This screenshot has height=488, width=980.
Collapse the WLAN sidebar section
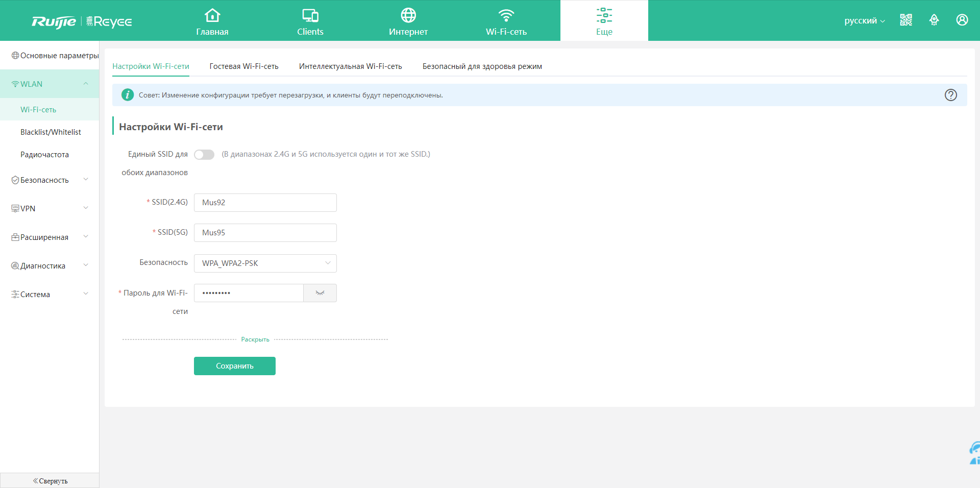pos(86,84)
